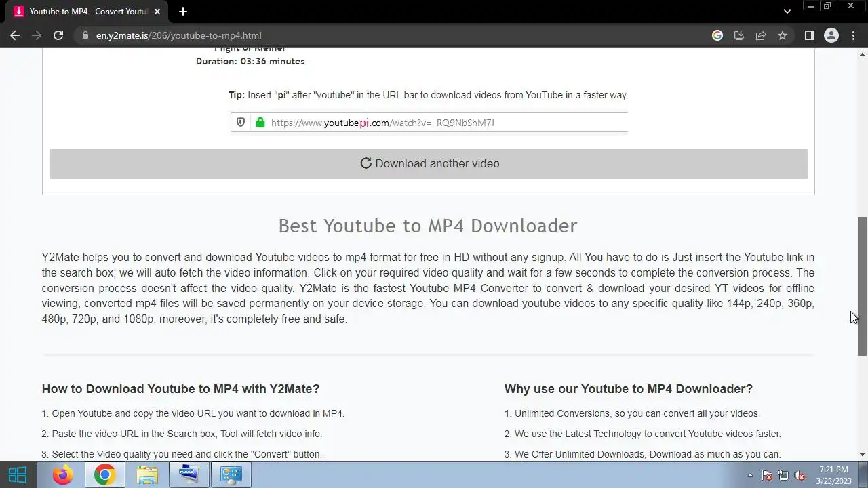Click the 'Duration: 03:36 minutes' text

[x=250, y=61]
